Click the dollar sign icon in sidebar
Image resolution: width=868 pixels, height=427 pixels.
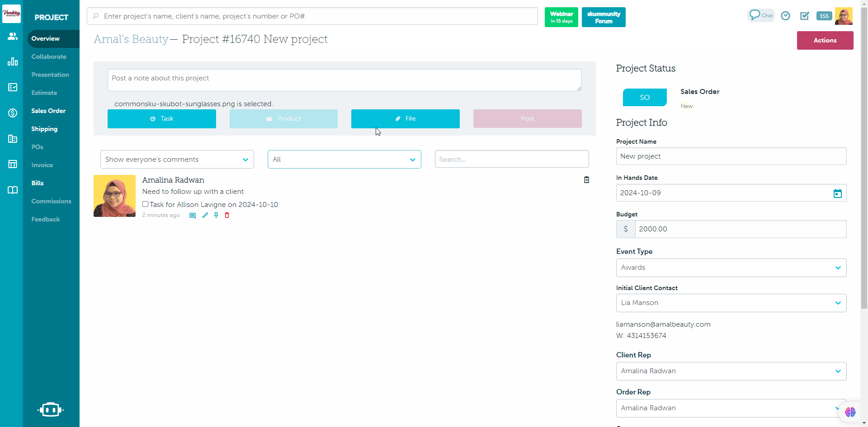pyautogui.click(x=13, y=113)
